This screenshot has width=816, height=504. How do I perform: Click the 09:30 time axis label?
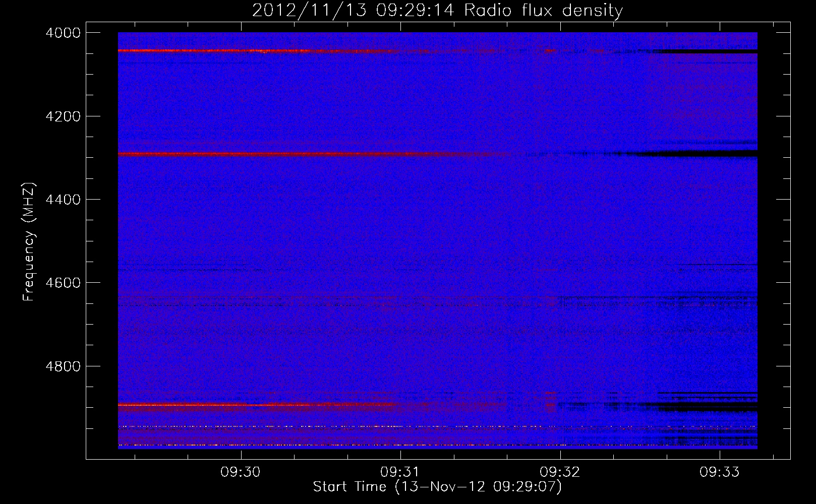tap(241, 472)
